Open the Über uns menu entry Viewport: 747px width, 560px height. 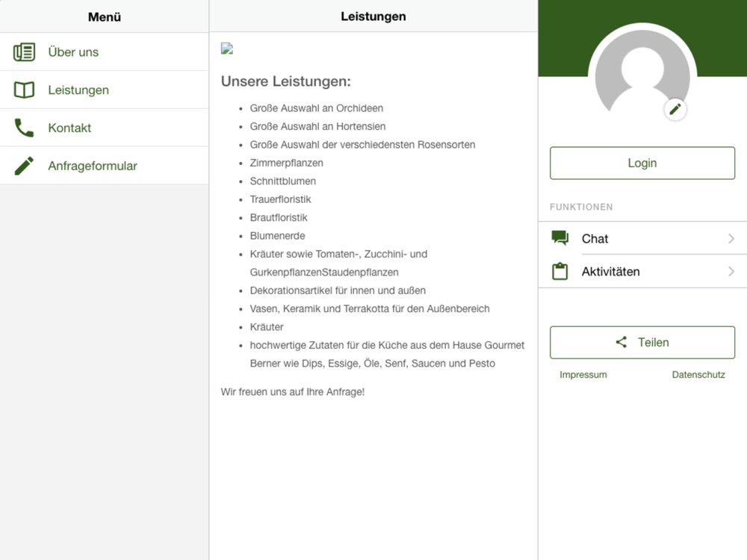point(105,52)
